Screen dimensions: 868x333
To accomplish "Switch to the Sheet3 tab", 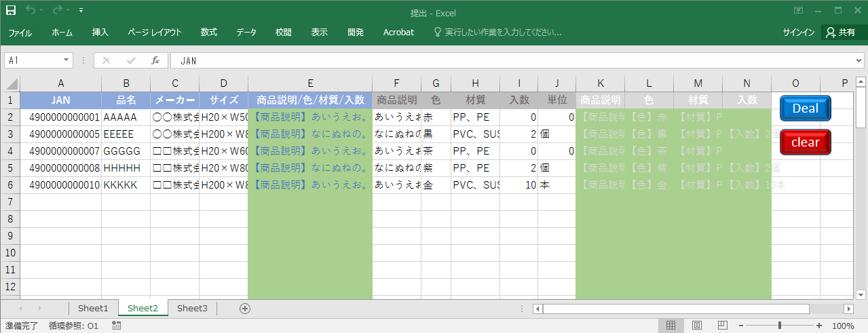I will pyautogui.click(x=192, y=308).
